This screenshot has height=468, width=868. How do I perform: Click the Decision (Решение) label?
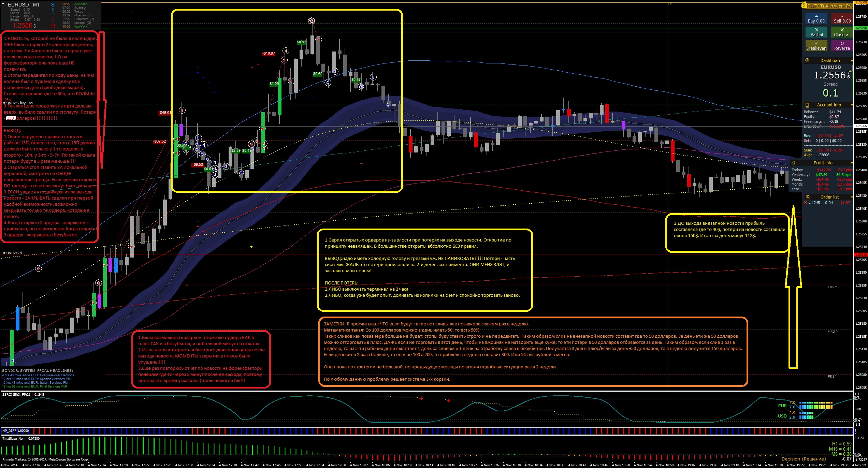[x=804, y=459]
